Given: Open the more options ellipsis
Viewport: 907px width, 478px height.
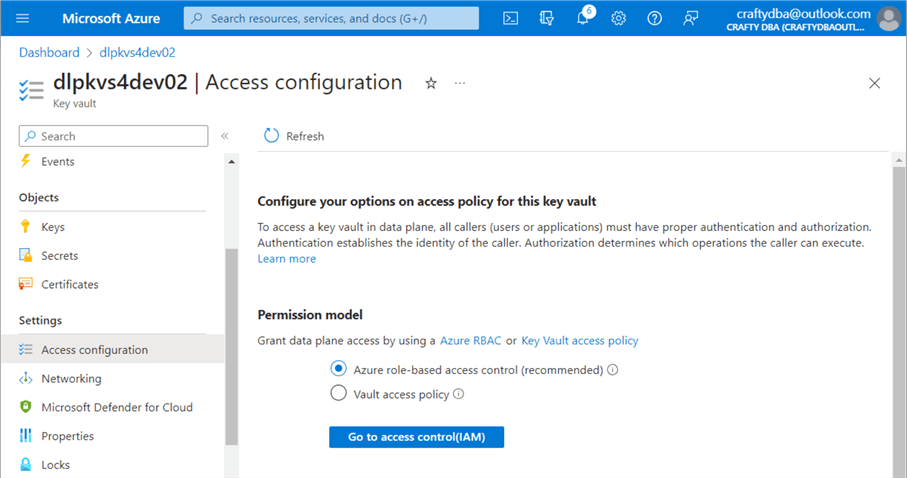Looking at the screenshot, I should pos(460,83).
